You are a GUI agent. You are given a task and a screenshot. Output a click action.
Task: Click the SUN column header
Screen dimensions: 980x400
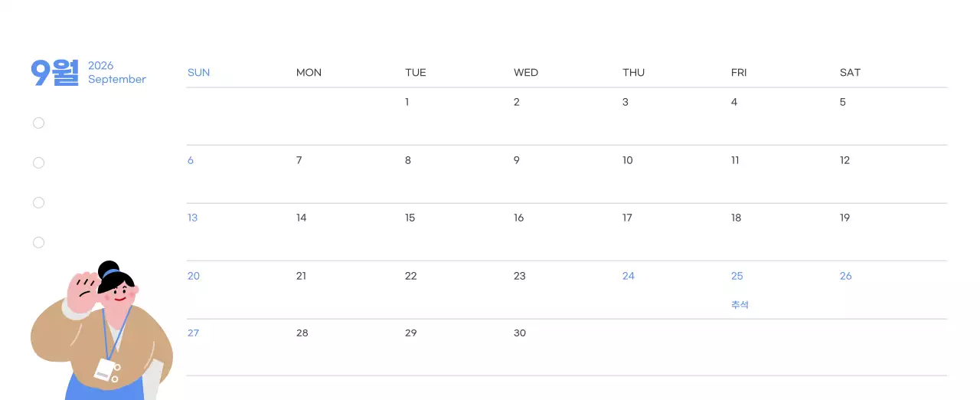[198, 73]
